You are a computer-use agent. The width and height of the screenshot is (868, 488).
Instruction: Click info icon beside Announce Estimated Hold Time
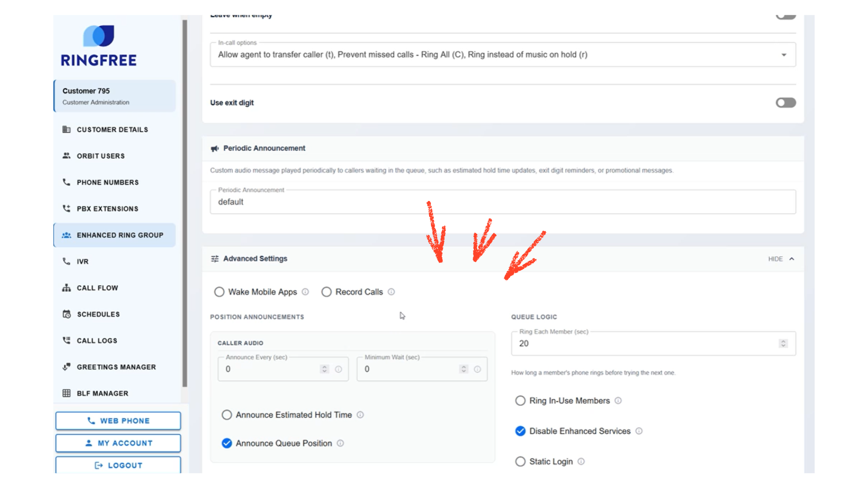click(x=360, y=415)
